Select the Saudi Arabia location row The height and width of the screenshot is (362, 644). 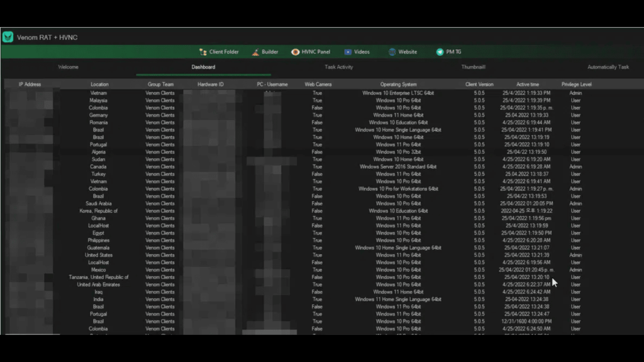coord(98,204)
